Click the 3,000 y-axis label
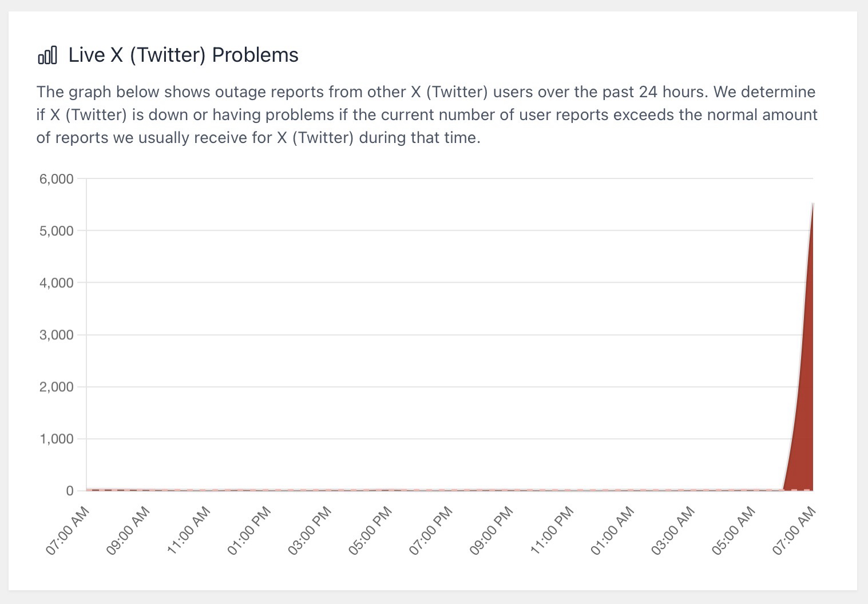Screen dimensions: 868x604 (56, 335)
